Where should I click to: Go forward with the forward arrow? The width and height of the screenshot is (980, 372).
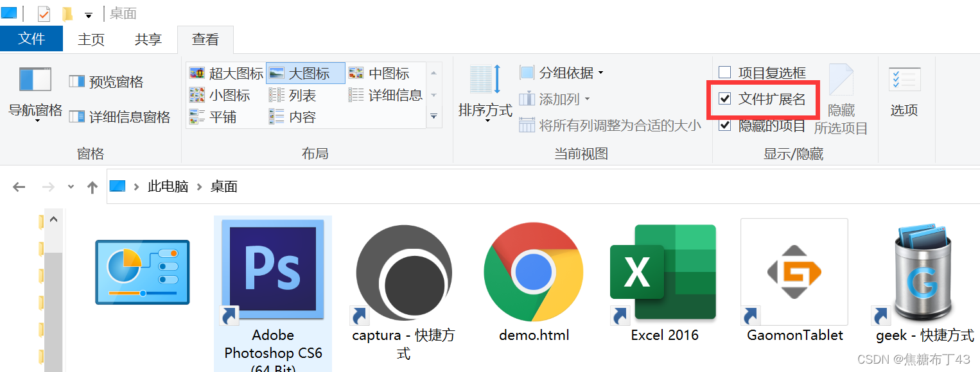pos(48,187)
